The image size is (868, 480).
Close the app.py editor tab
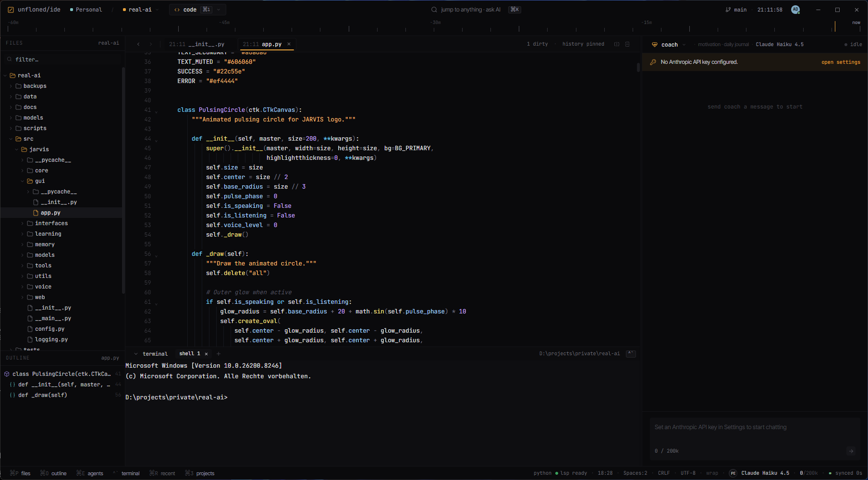pos(289,44)
